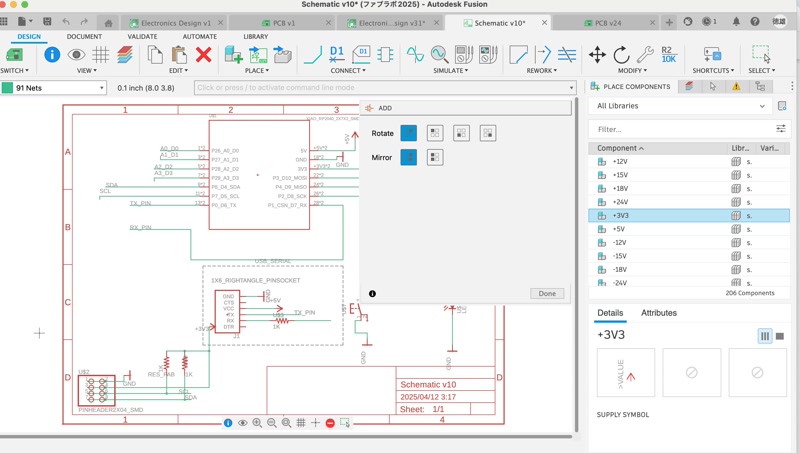Click the command line input field
The width and height of the screenshot is (800, 453).
pyautogui.click(x=385, y=88)
